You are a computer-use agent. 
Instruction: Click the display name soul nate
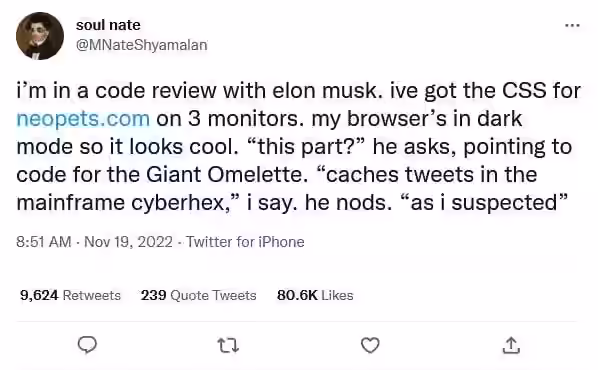click(x=108, y=25)
